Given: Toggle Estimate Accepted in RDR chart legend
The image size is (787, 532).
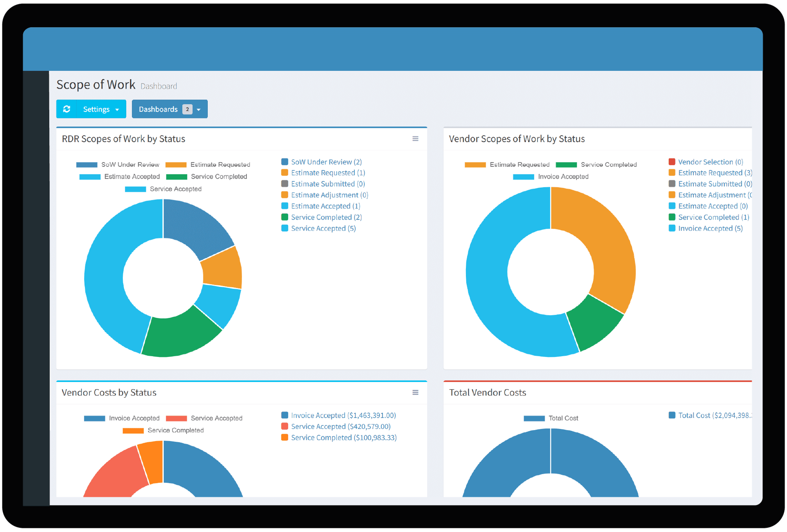Looking at the screenshot, I should coord(120,177).
